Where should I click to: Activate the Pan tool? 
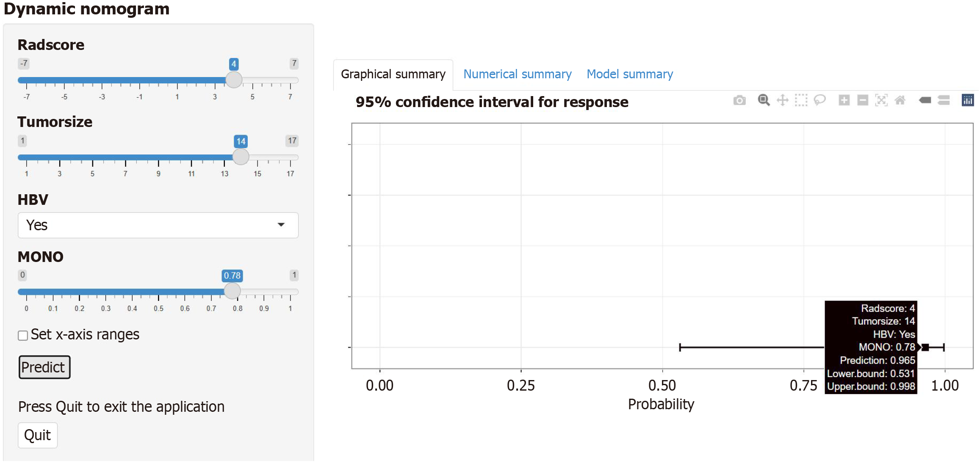[x=783, y=100]
